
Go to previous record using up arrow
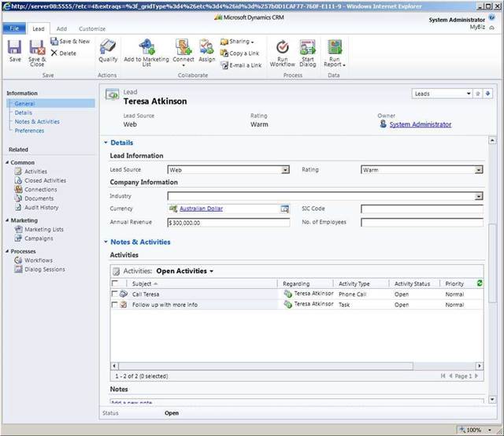478,94
